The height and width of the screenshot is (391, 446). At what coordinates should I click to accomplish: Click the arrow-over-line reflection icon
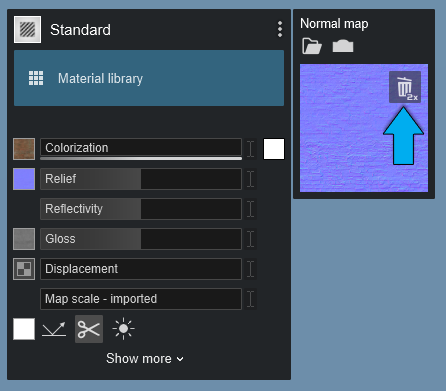pyautogui.click(x=54, y=329)
